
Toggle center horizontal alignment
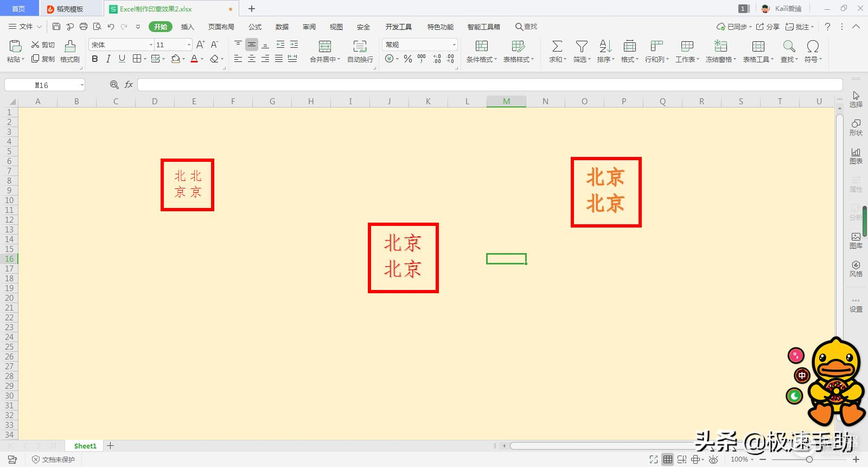(252, 59)
